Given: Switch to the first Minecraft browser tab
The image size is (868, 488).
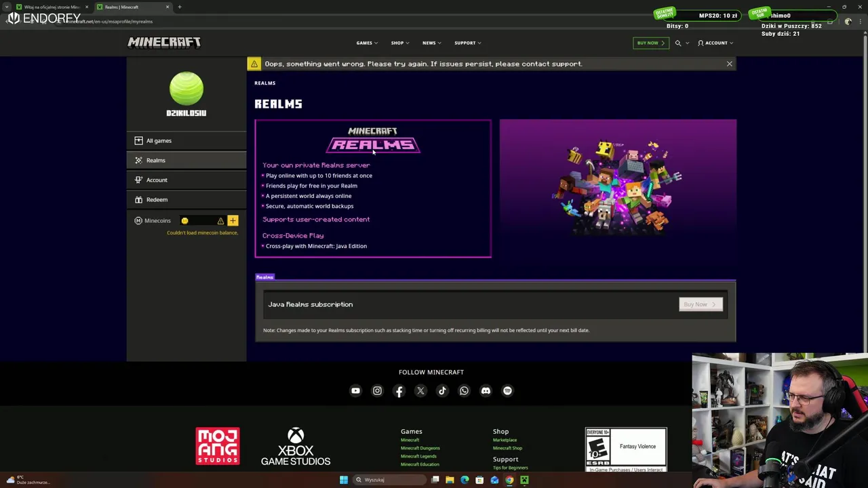Looking at the screenshot, I should click(52, 7).
